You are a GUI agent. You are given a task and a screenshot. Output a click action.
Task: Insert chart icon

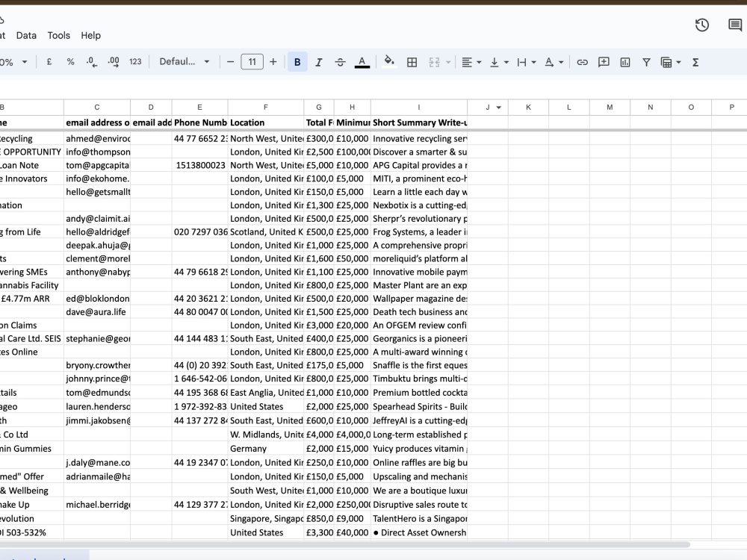pos(625,62)
